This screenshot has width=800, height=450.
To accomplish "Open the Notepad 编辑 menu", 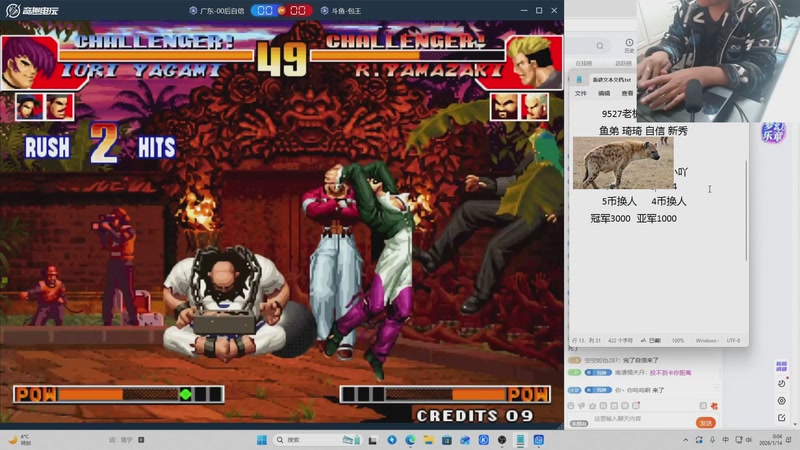I will pos(604,93).
